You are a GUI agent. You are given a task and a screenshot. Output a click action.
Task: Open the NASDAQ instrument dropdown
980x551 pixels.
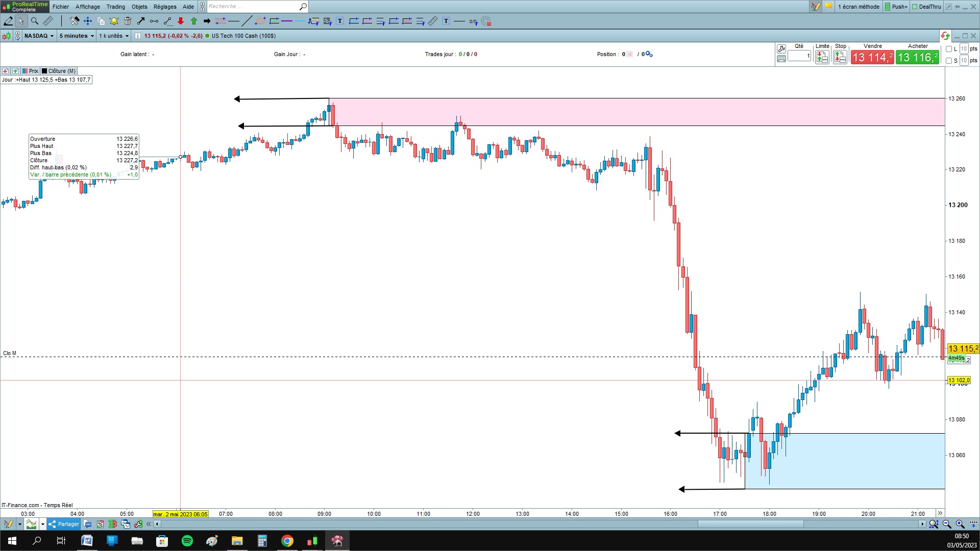click(x=39, y=36)
